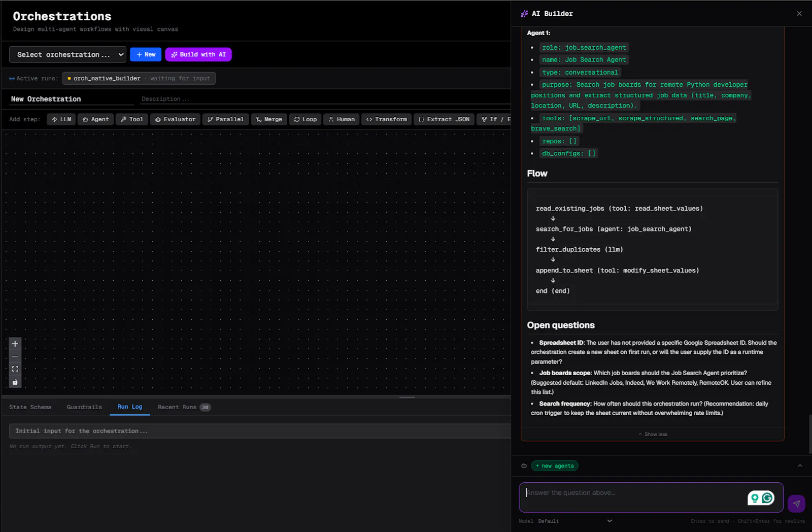Screen dimensions: 812x532
Task: Click the robot icon beside new agents
Action: coord(524,465)
